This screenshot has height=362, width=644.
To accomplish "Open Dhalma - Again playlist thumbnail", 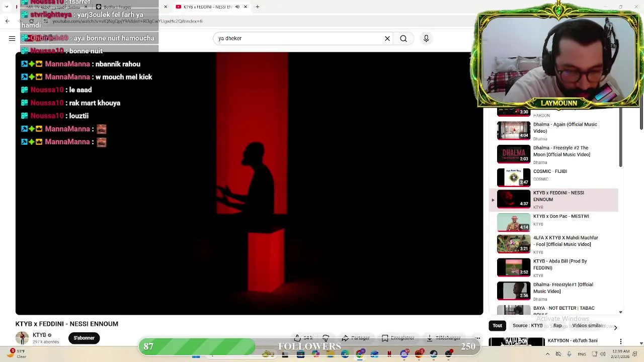I will coord(514,130).
